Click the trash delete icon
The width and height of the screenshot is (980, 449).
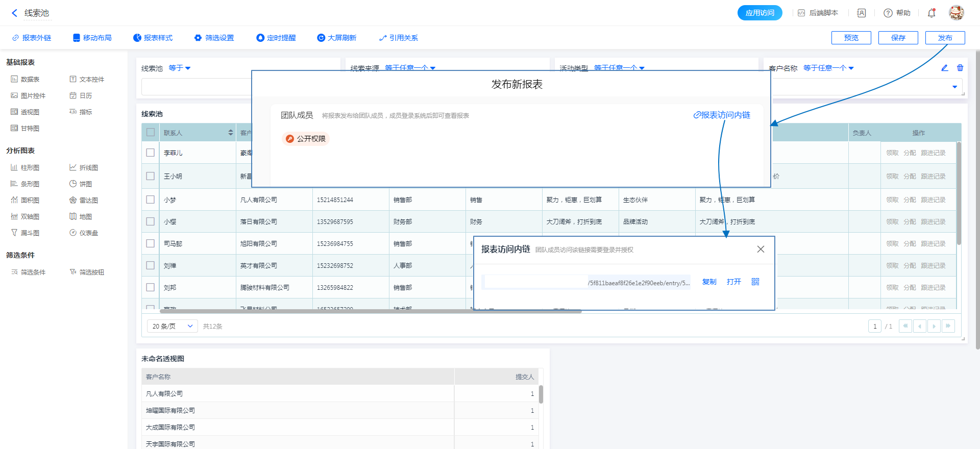tap(960, 68)
